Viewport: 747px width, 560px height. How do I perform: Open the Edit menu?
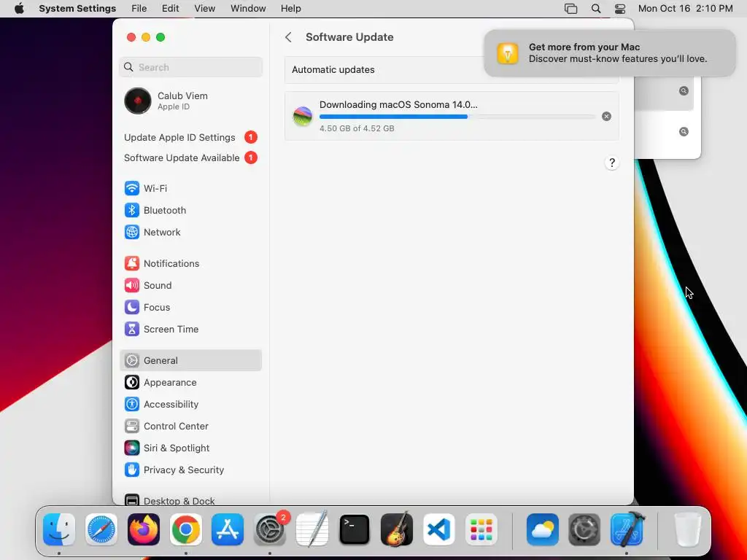[170, 9]
